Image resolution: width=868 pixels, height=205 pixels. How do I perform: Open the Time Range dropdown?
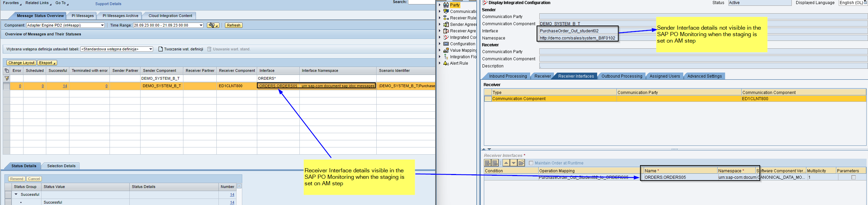coord(201,25)
